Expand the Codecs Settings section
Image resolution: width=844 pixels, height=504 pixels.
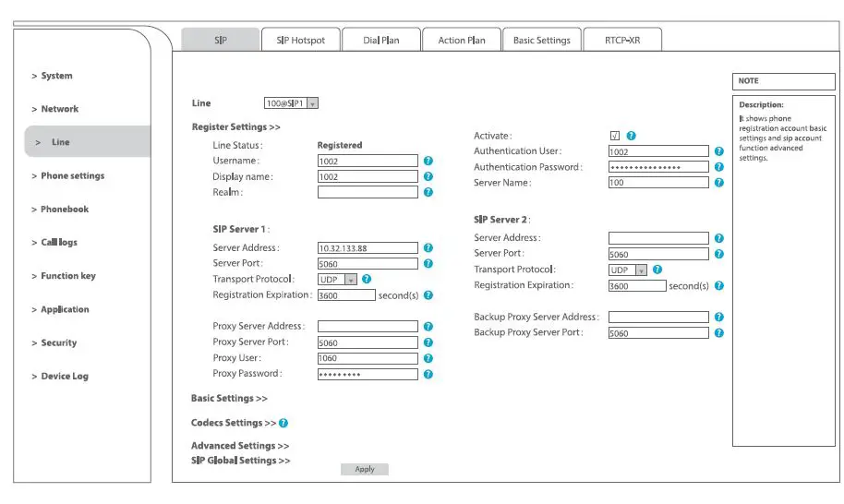234,423
